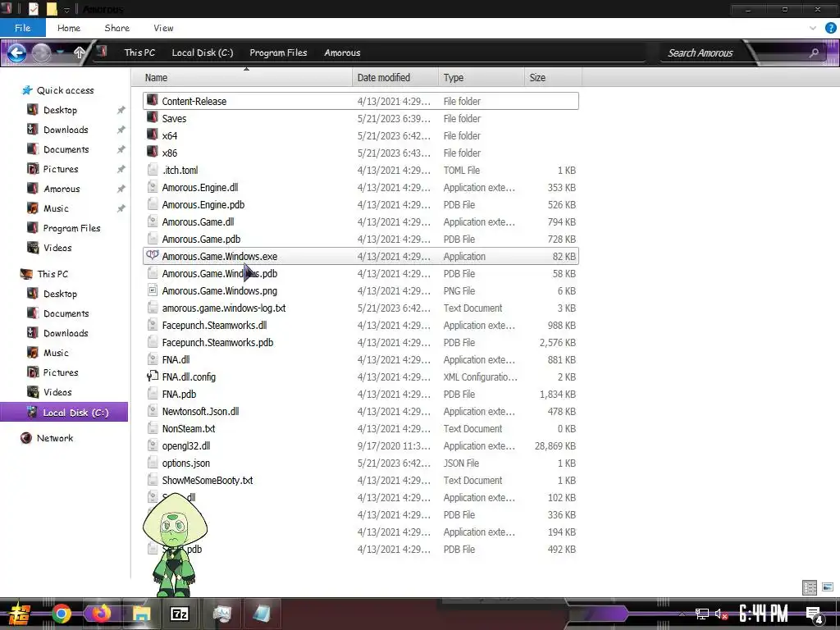Click the Back navigation arrow
Screen dimensions: 840x630
point(16,52)
